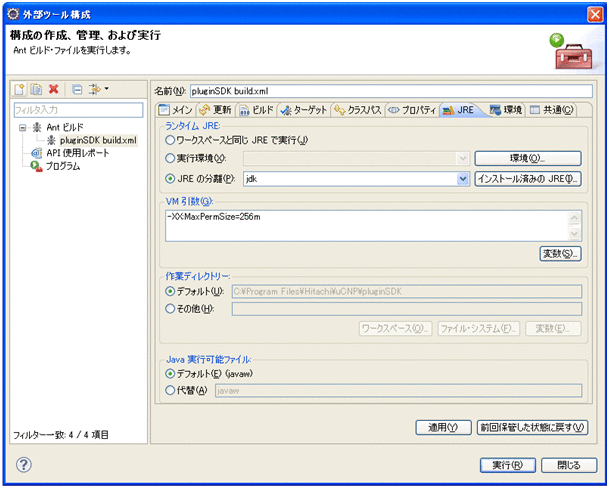Click the API 使用レポート icon

[37, 153]
